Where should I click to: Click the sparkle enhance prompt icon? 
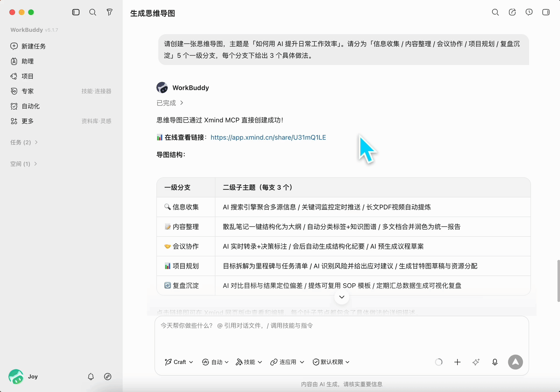476,362
